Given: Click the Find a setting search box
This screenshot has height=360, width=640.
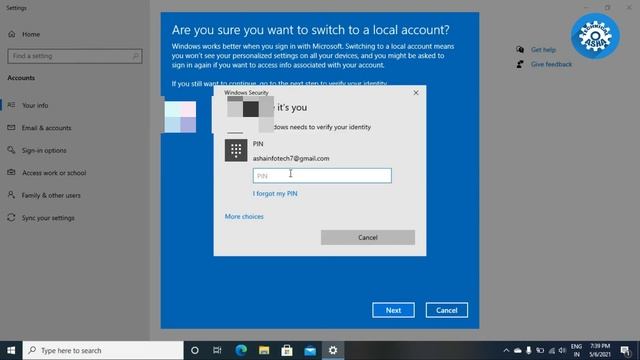Looking at the screenshot, I should [x=75, y=56].
